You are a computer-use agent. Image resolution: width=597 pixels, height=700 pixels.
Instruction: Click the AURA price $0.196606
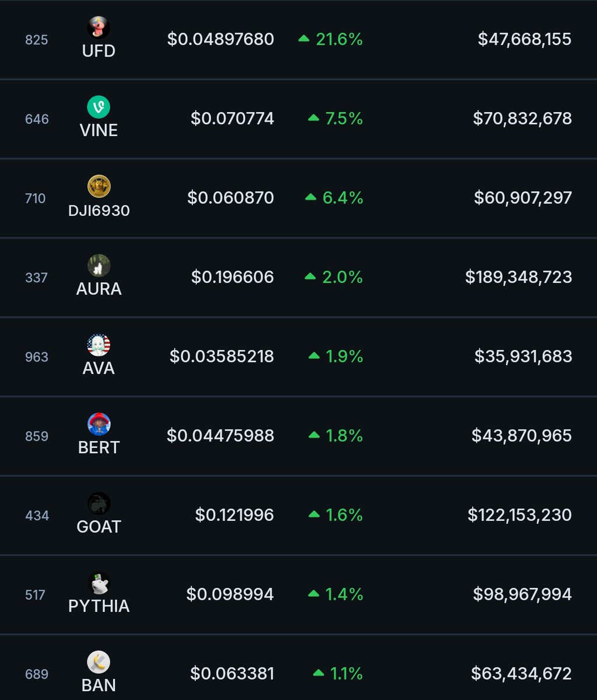(233, 277)
